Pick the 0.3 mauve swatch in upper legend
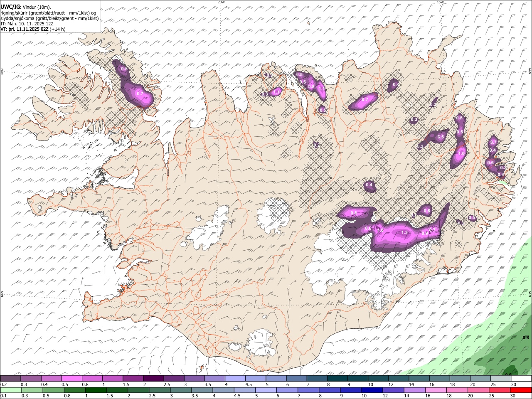Image resolution: width=532 pixels, height=399 pixels. [x=31, y=379]
